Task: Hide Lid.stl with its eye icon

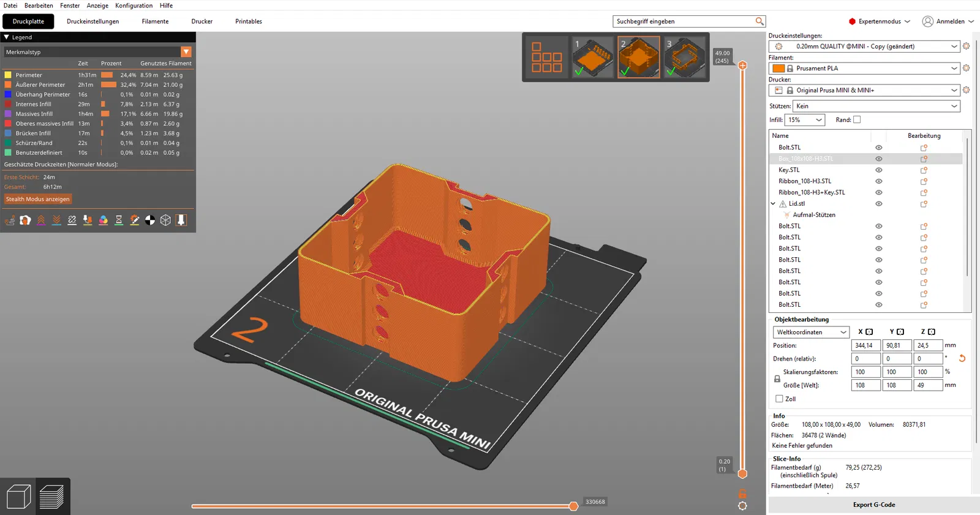Action: [x=878, y=204]
